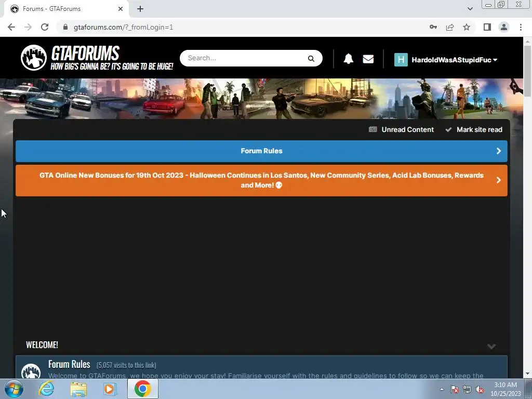Click Mark site read link
532x399 pixels.
click(x=479, y=129)
